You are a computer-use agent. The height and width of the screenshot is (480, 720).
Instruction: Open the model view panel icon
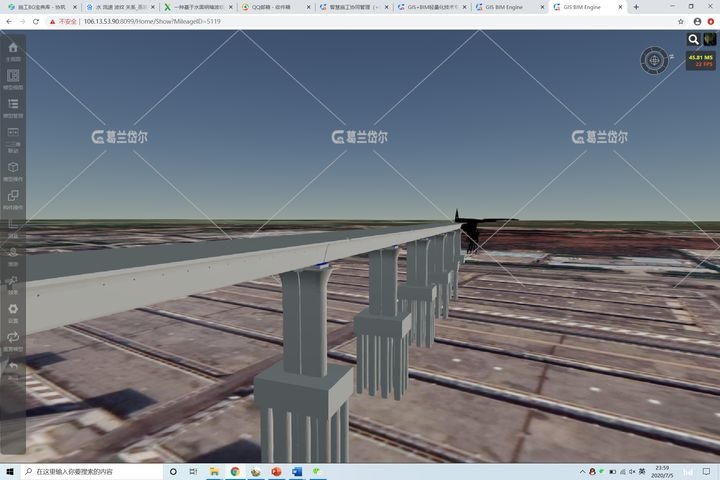pyautogui.click(x=13, y=76)
